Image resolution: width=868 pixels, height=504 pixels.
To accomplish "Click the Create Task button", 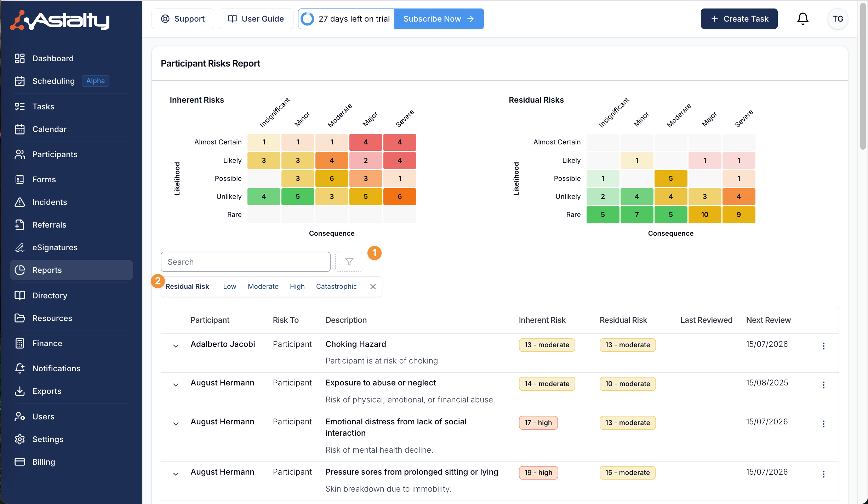I will click(x=739, y=19).
